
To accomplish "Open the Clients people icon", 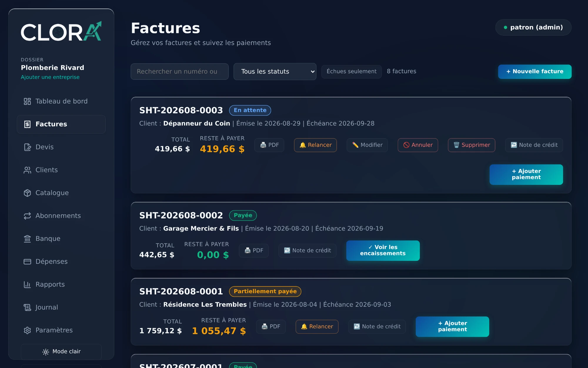I will pyautogui.click(x=27, y=170).
